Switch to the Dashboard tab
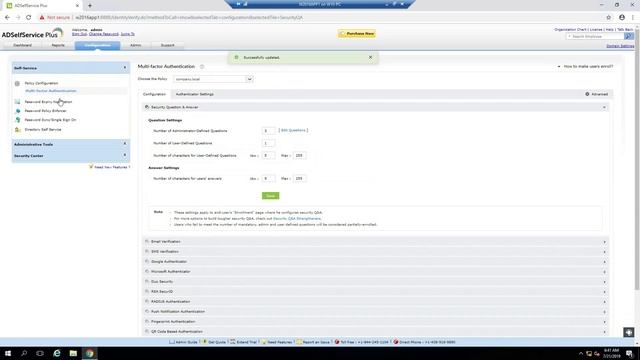 22,45
